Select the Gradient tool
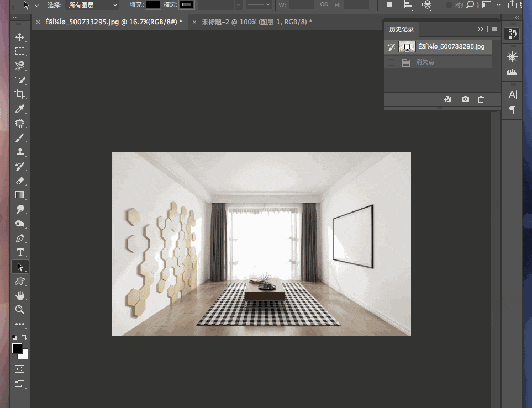 (x=20, y=195)
